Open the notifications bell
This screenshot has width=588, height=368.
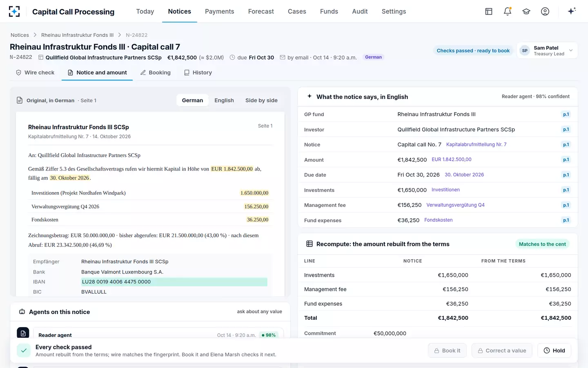click(508, 11)
